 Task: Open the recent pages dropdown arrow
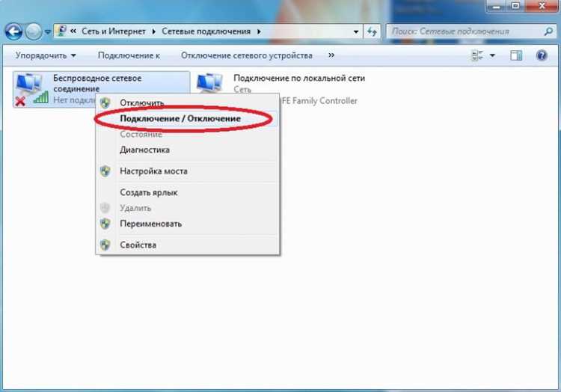click(x=48, y=32)
